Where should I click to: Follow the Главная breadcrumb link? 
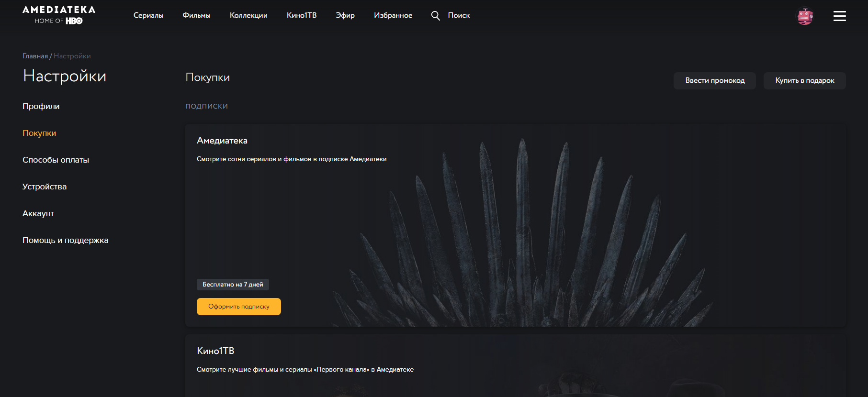pos(35,56)
